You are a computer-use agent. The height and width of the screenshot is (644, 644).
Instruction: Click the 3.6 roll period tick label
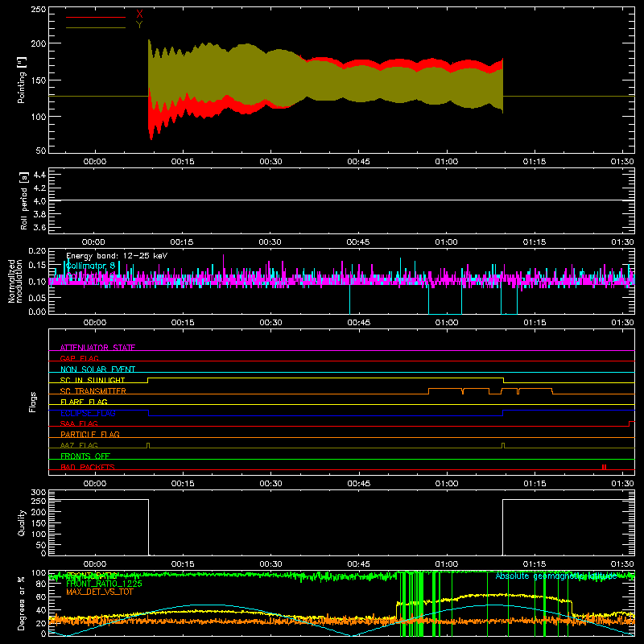click(x=39, y=228)
